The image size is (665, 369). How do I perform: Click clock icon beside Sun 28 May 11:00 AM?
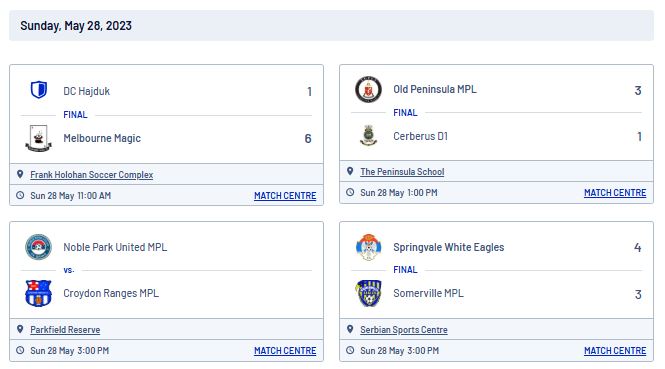click(x=20, y=195)
